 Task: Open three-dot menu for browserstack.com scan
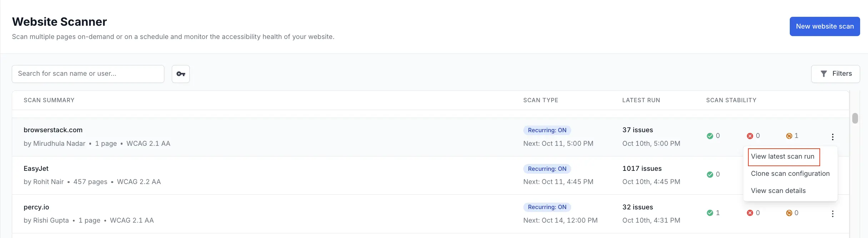pyautogui.click(x=832, y=137)
